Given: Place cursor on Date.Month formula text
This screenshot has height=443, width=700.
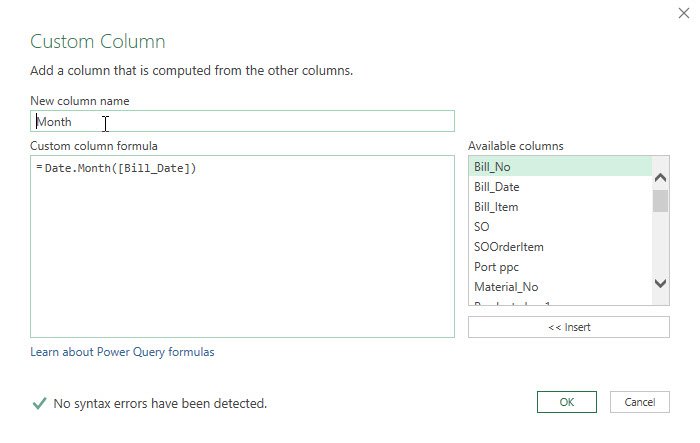Looking at the screenshot, I should 120,168.
